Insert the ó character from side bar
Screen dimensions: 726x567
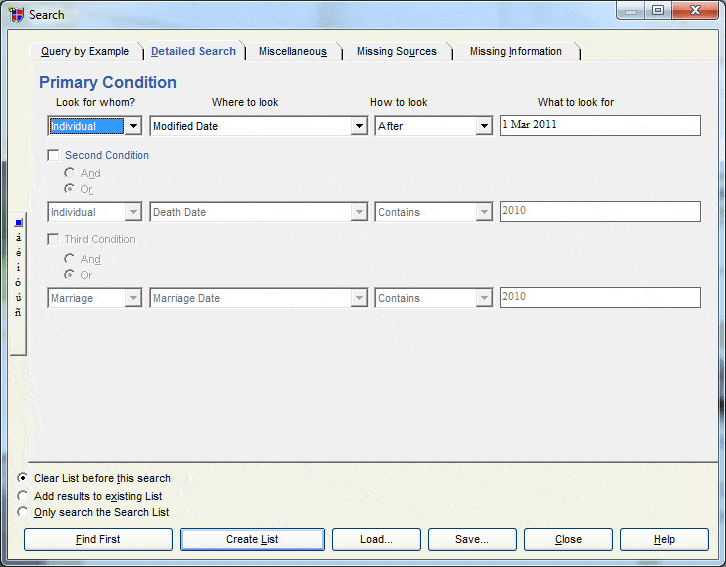coord(19,282)
